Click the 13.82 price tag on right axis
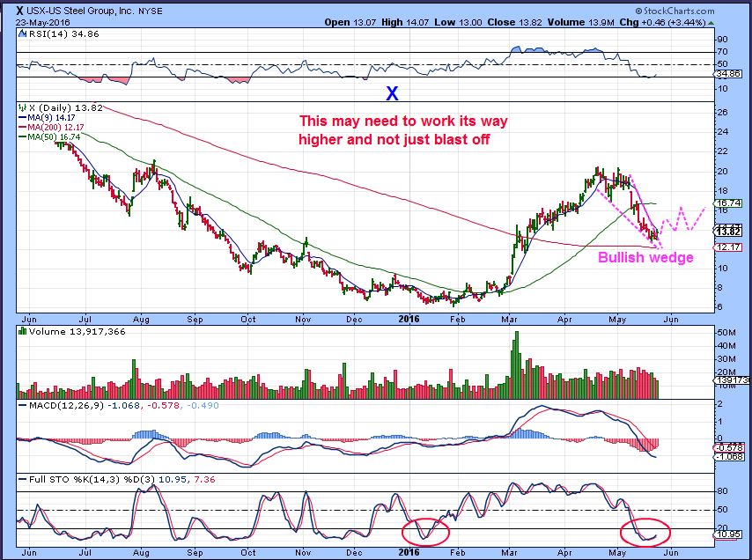Viewport: 752px width, 560px height. tap(728, 232)
